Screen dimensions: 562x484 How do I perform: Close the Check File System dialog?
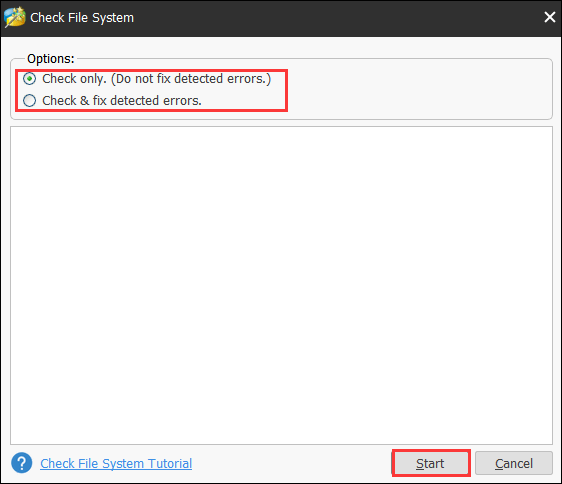point(549,17)
